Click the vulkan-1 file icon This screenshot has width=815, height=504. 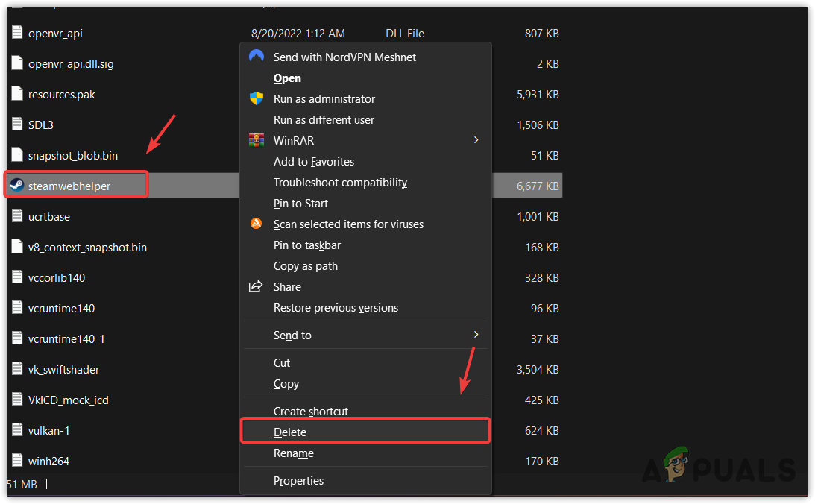click(x=16, y=430)
